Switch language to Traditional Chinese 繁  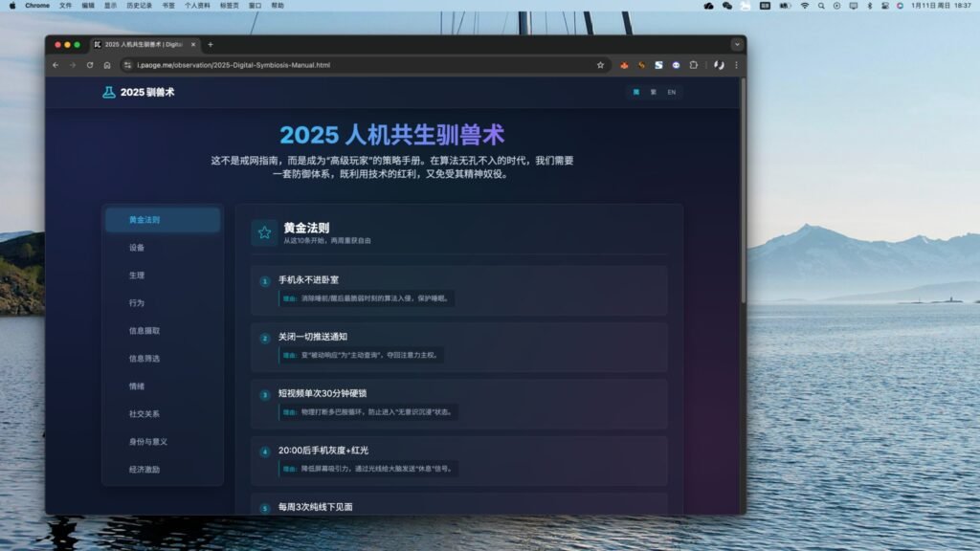pyautogui.click(x=654, y=92)
